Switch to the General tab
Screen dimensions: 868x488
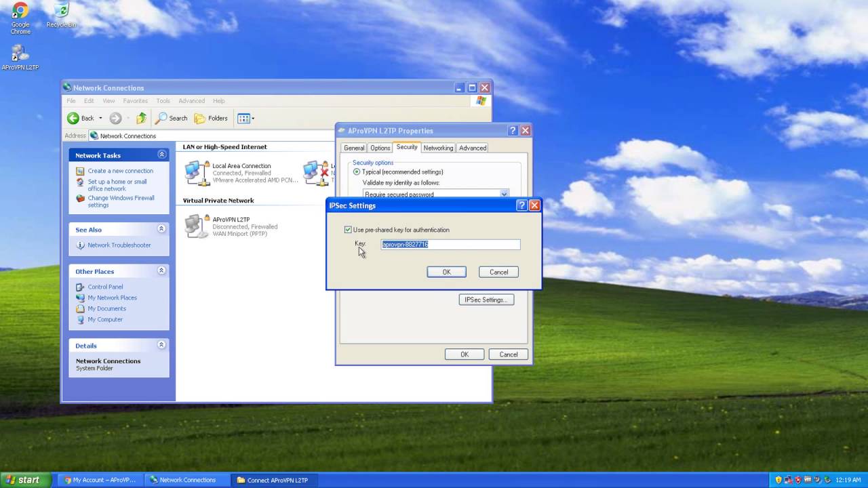pos(354,148)
